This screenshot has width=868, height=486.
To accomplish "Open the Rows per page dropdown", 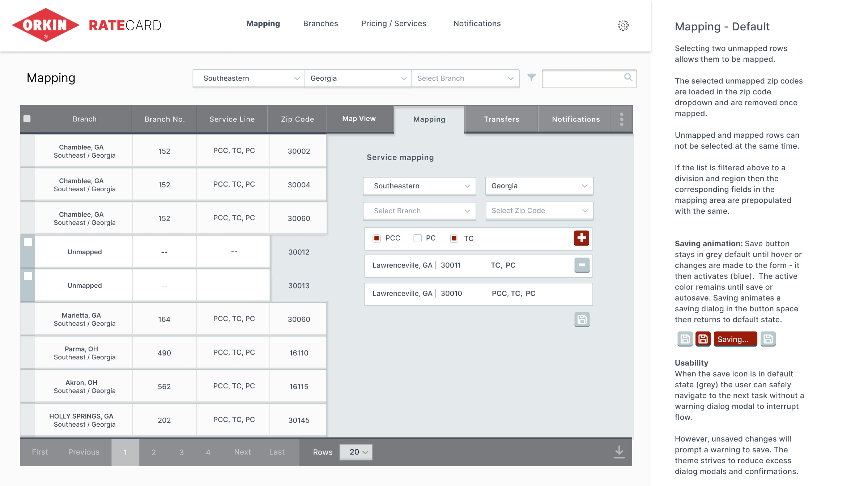I will point(356,452).
